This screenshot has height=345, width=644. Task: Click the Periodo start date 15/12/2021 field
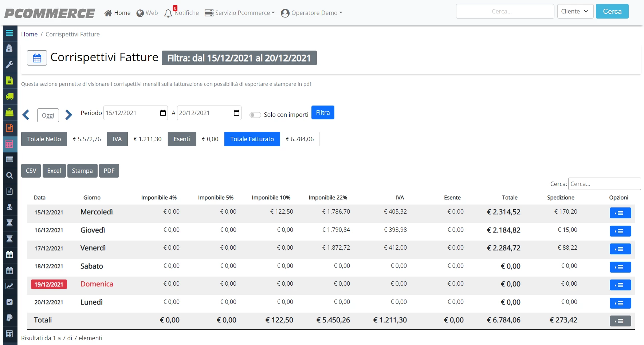tap(136, 113)
